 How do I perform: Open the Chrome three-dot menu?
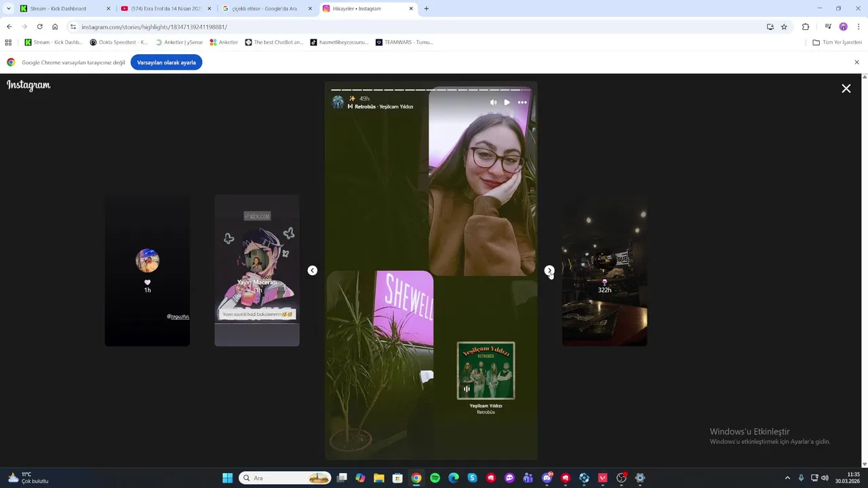pos(859,27)
